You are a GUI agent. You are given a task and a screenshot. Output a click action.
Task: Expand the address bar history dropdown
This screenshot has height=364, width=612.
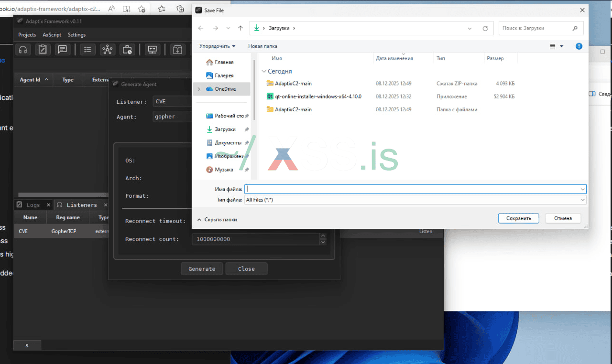[470, 28]
